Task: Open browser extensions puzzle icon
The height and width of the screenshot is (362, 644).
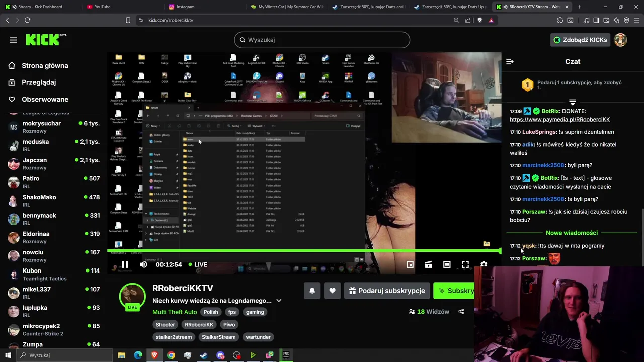Action: [560, 20]
